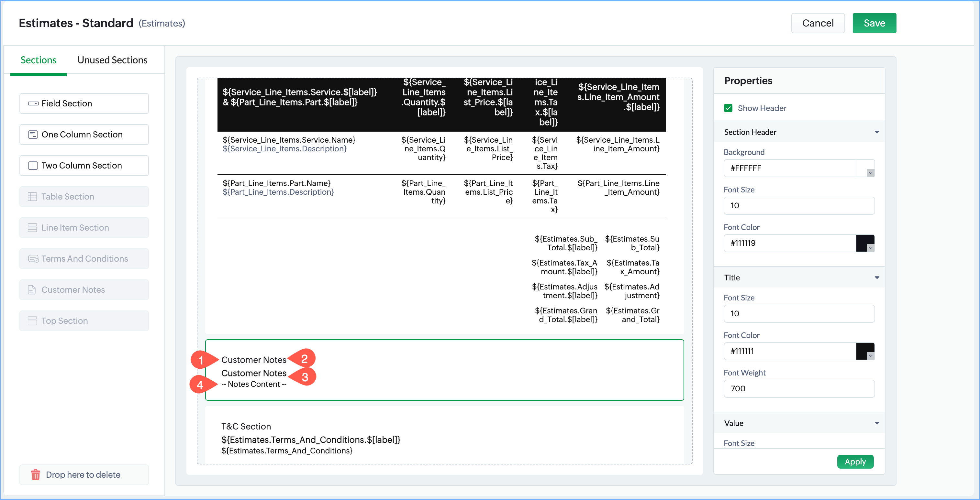
Task: Click the One Column Section icon
Action: (33, 135)
